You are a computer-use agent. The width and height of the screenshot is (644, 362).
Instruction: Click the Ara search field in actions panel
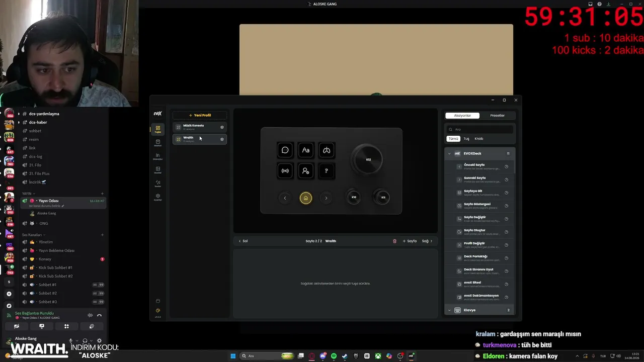point(480,129)
